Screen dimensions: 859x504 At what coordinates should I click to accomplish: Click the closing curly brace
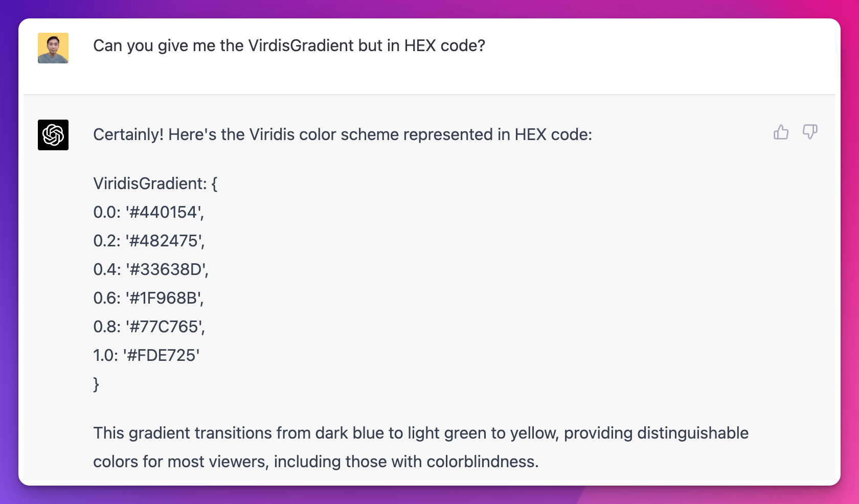click(96, 384)
